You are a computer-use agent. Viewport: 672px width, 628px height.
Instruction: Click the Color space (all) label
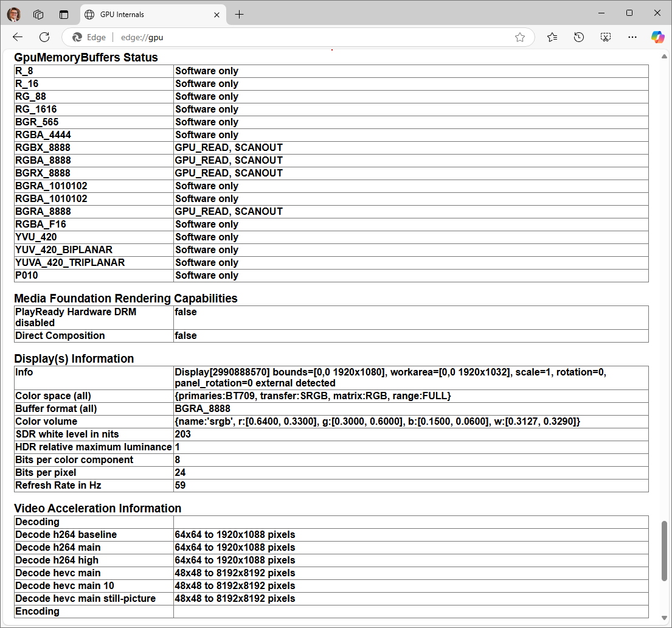pyautogui.click(x=53, y=396)
